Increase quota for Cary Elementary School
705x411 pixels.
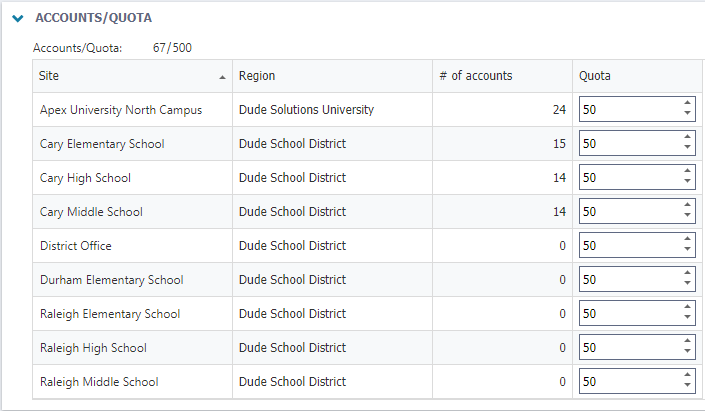coord(687,138)
